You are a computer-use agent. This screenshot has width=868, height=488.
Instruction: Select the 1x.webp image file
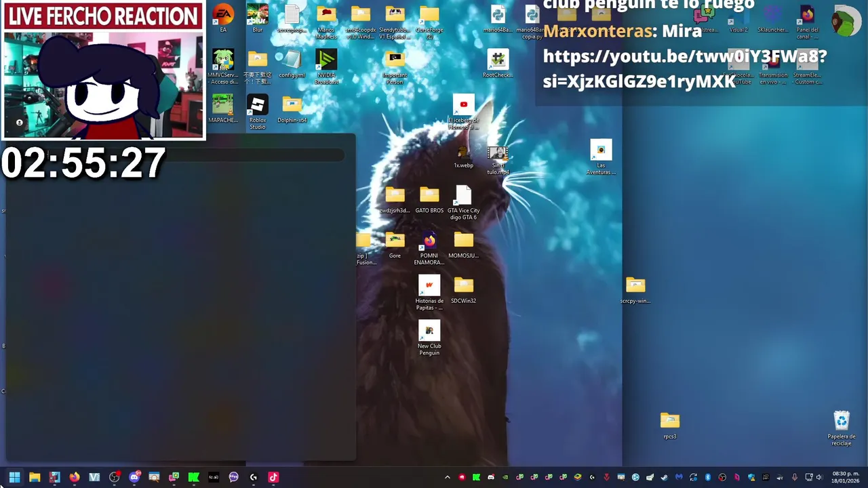464,157
